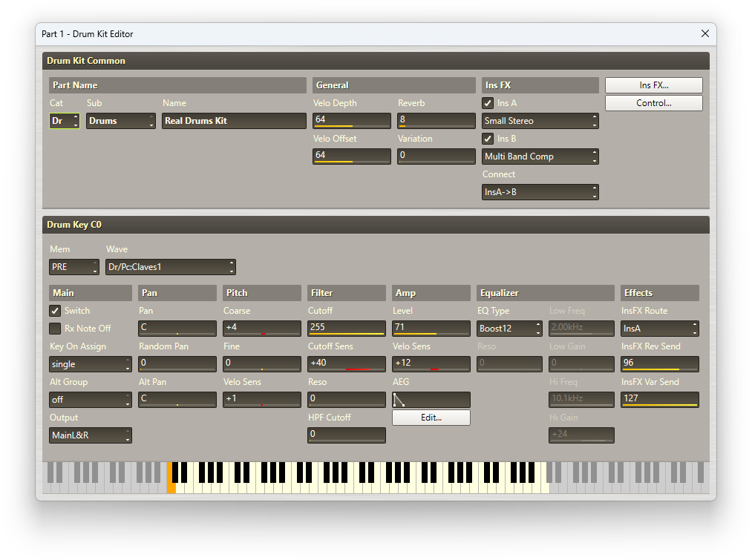Image resolution: width=752 pixels, height=560 pixels.
Task: Open the Connect InsA->B dropdown
Action: (x=540, y=192)
